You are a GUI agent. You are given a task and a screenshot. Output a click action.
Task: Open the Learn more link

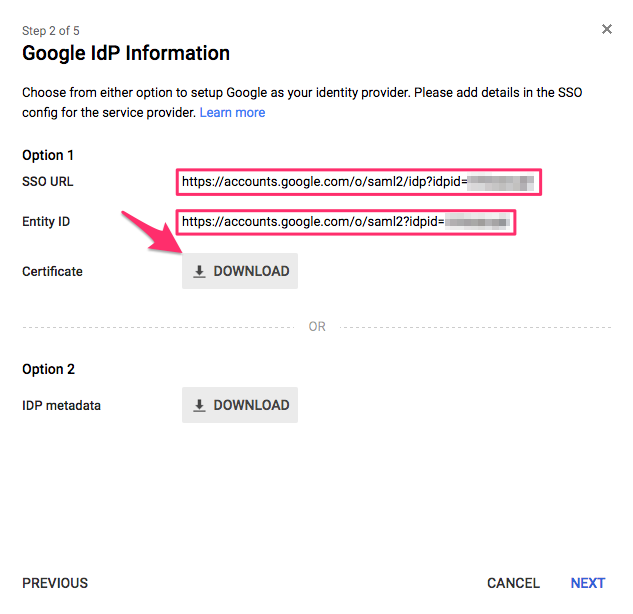(x=232, y=113)
